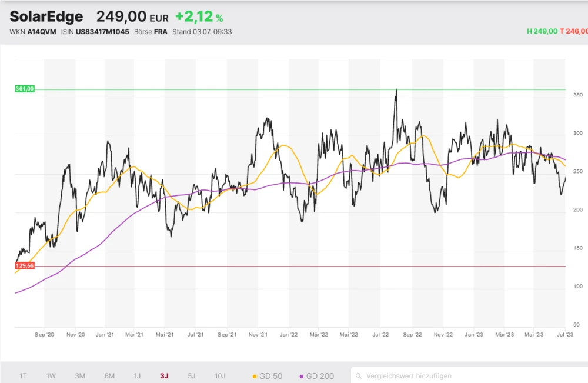Viewport: 588px width, 383px height.
Task: Switch chart to 5J range
Action: tap(191, 375)
